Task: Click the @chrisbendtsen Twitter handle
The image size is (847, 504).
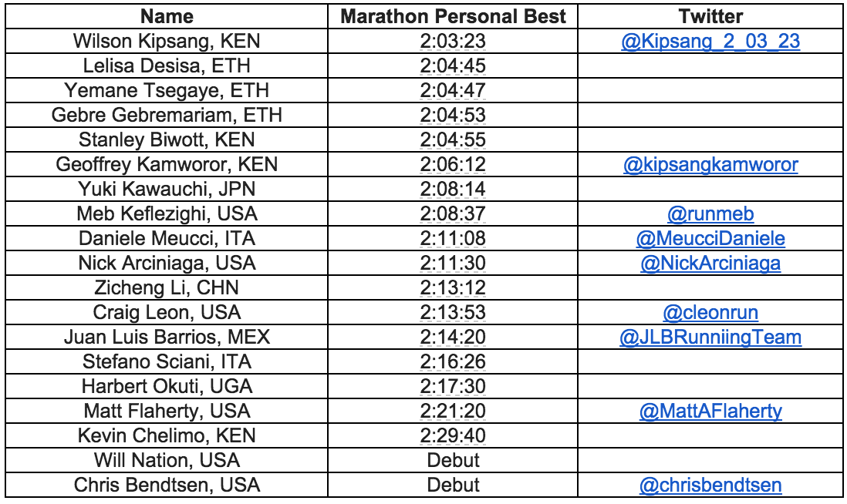Action: point(710,486)
